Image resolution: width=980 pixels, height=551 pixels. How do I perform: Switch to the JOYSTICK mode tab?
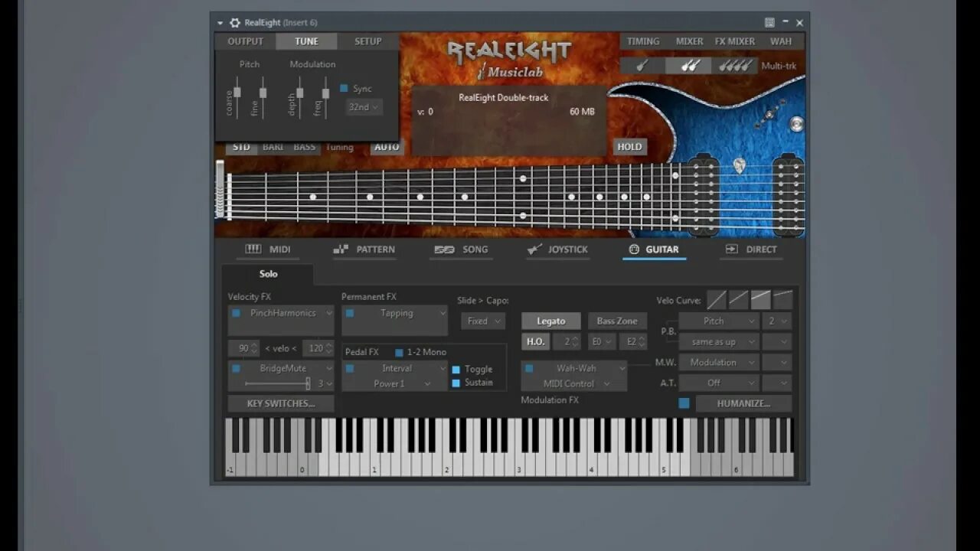tap(557, 249)
